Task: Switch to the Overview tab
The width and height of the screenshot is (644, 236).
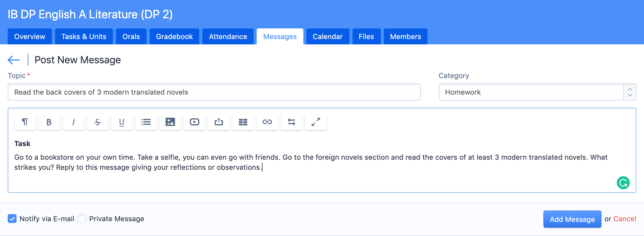Action: 30,36
